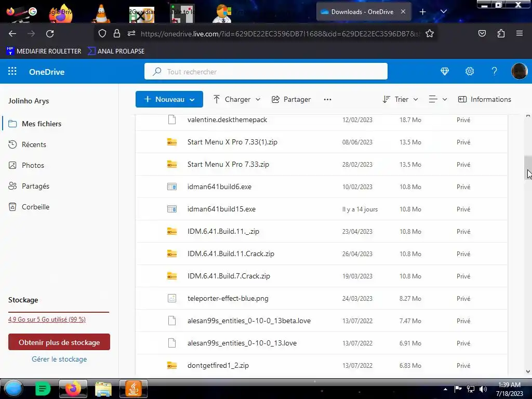Open alesan99s_entities_0-10-0_13beta.love
The image size is (532, 399).
[x=249, y=321]
